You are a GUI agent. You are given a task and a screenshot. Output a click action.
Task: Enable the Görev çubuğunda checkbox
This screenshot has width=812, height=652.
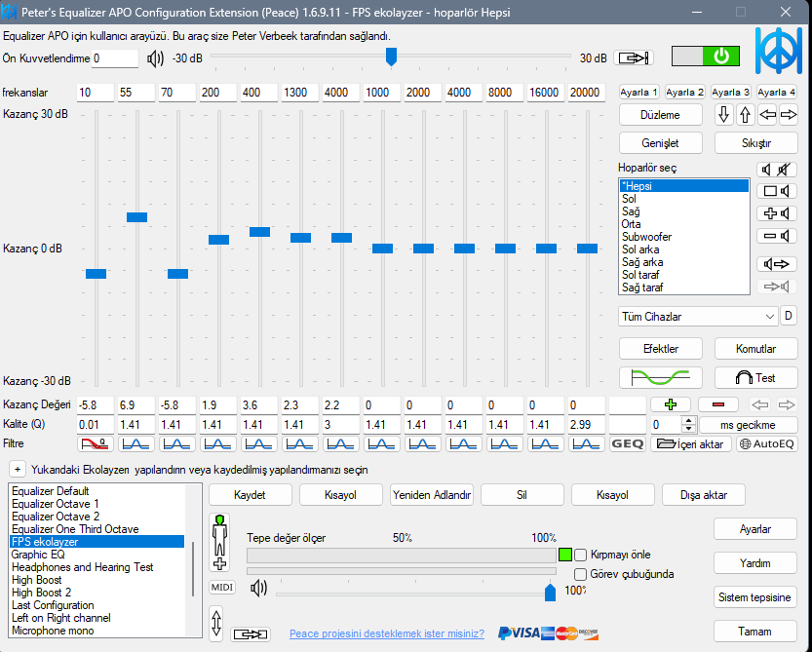click(x=581, y=574)
